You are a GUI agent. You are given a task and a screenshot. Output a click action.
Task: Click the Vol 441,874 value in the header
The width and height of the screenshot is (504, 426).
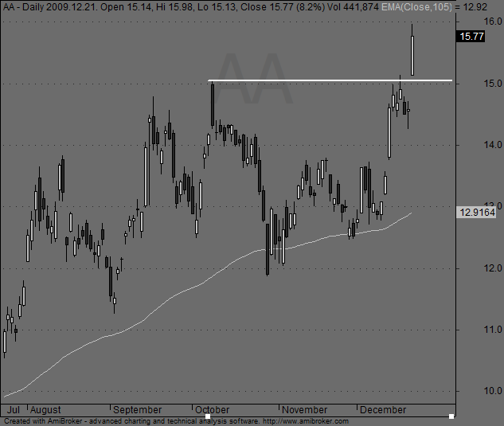coord(353,6)
